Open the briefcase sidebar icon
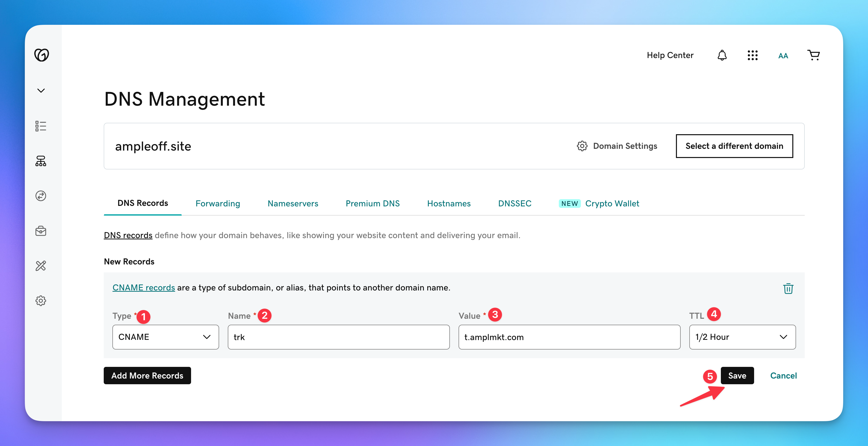 pyautogui.click(x=41, y=231)
